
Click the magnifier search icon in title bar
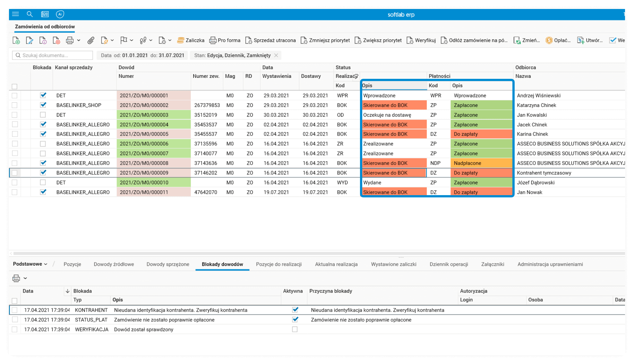pos(30,14)
